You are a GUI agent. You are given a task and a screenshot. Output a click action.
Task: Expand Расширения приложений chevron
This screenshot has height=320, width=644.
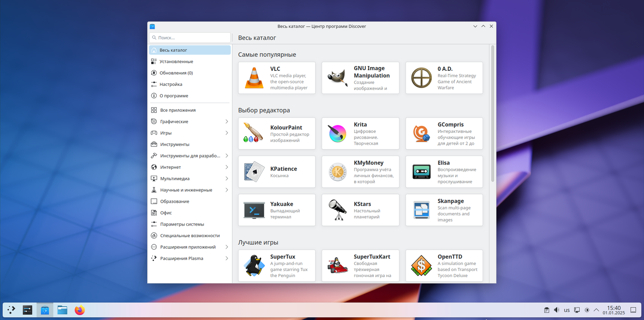[227, 247]
